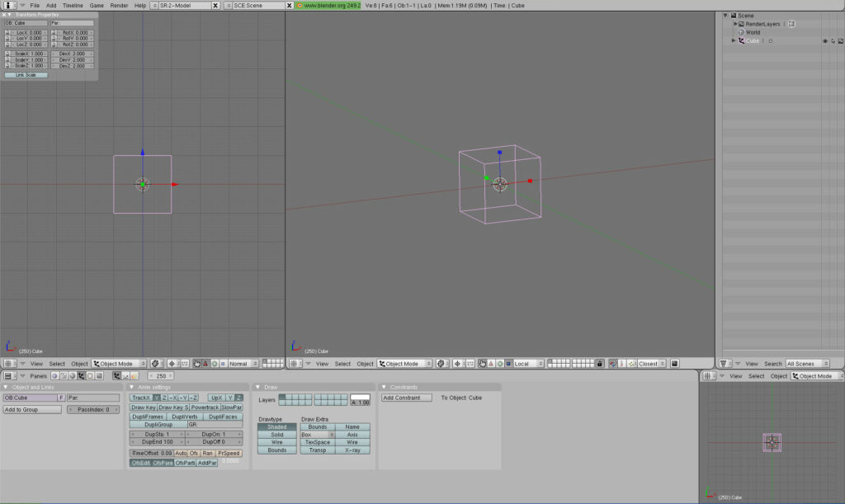Click window type icon of left 3D view header

pyautogui.click(x=8, y=364)
